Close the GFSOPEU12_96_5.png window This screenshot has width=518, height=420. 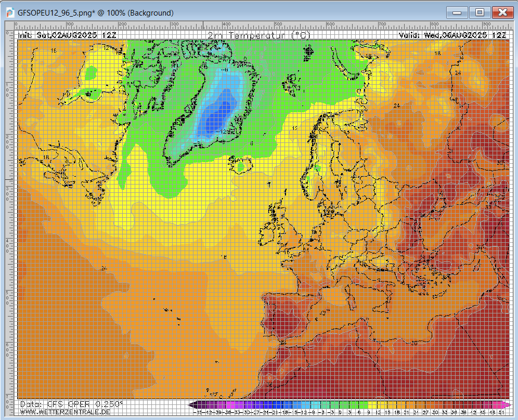[x=502, y=12]
